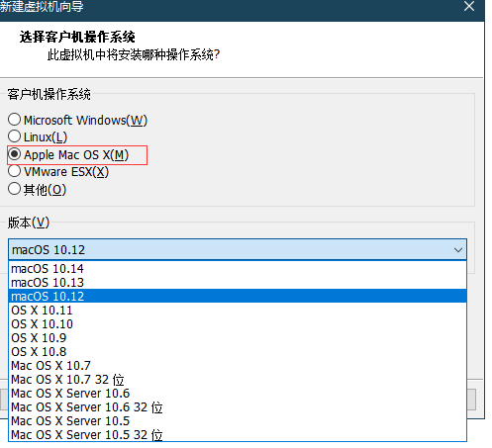Click the macOS 10.12 version combo box

pos(238,249)
